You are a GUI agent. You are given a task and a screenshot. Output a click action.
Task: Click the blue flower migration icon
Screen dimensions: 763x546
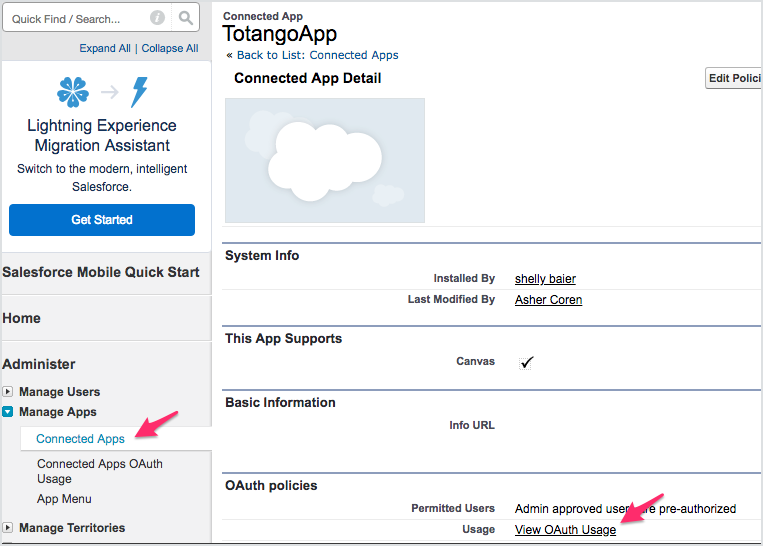pyautogui.click(x=73, y=92)
